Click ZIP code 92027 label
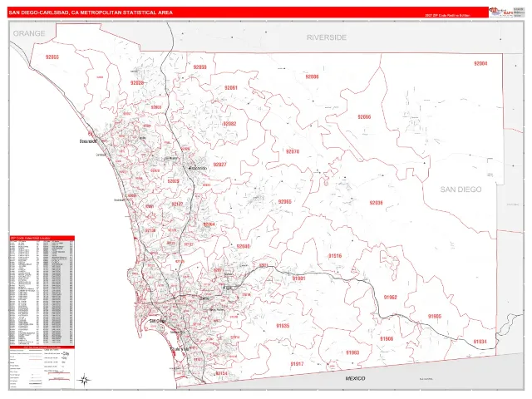 (x=219, y=165)
